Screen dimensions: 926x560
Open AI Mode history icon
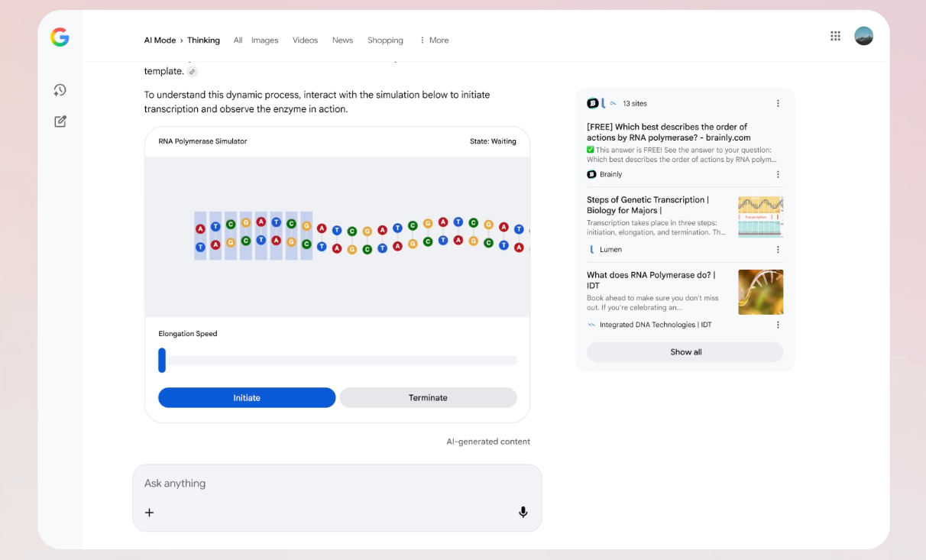click(60, 90)
